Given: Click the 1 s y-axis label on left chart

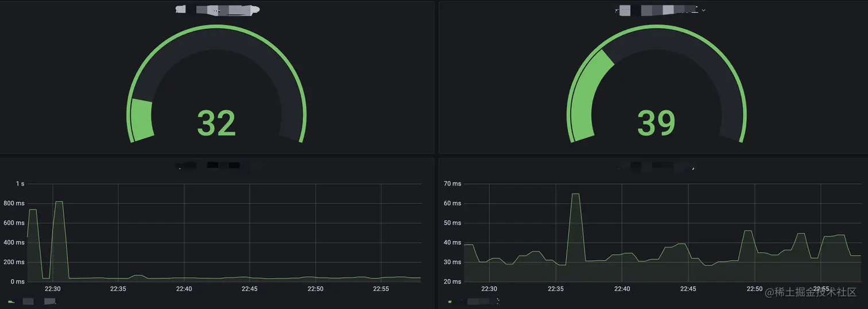Looking at the screenshot, I should (20, 184).
